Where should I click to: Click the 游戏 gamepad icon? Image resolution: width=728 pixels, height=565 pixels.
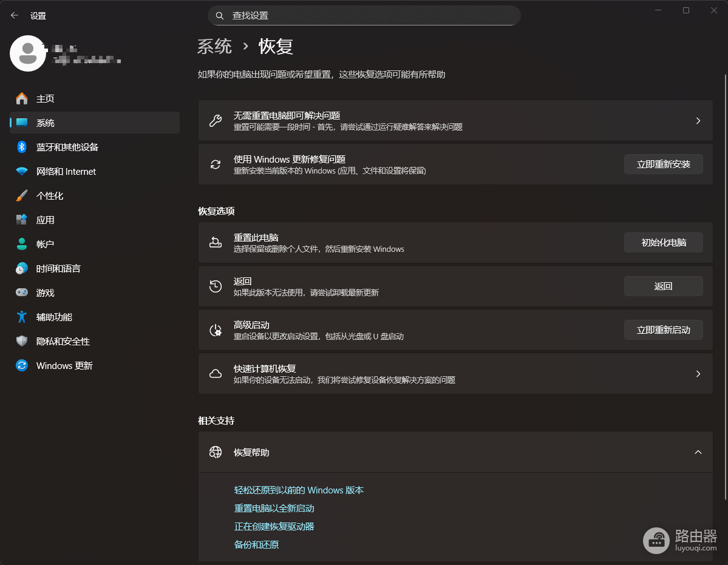(x=22, y=293)
